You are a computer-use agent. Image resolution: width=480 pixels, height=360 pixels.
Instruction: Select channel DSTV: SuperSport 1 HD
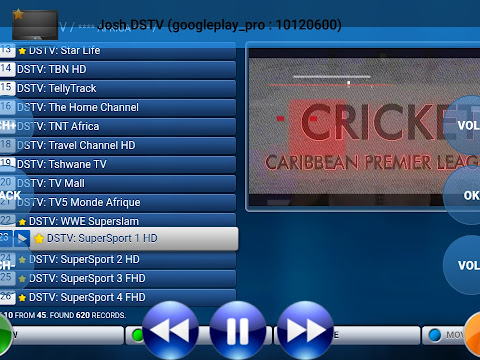119,239
